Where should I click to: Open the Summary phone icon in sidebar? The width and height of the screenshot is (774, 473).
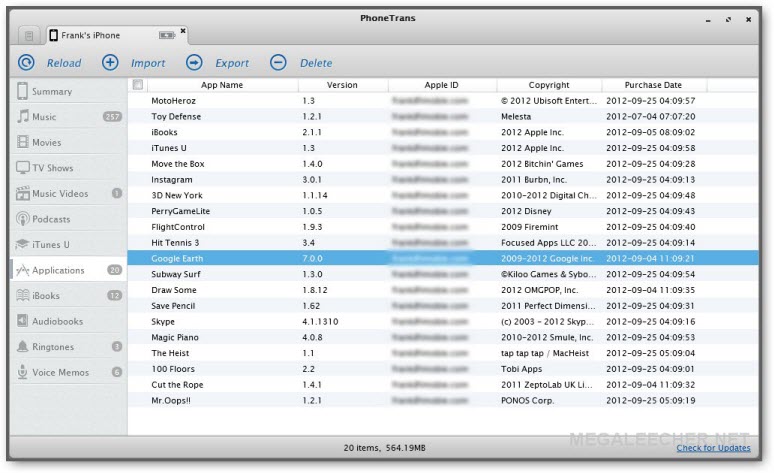pos(22,91)
